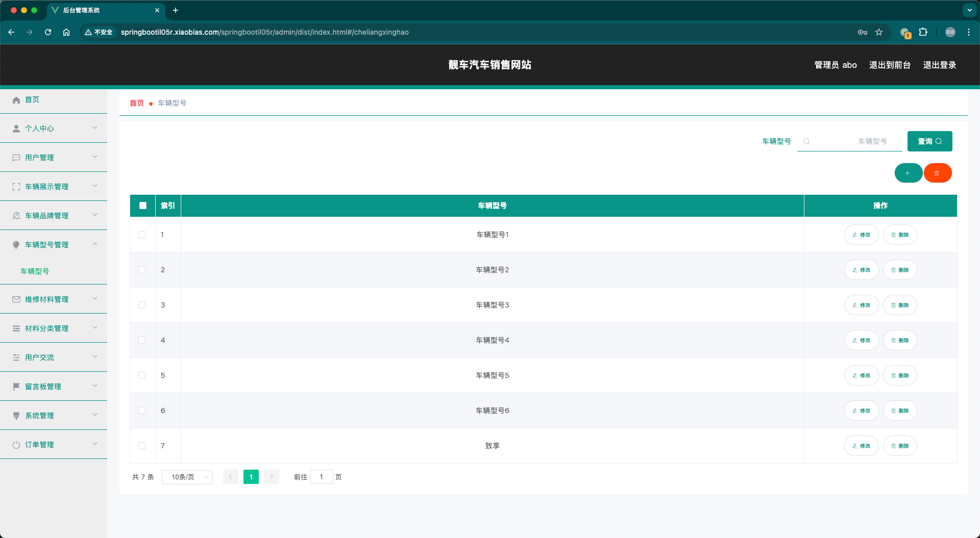Viewport: 980px width, 538px height.
Task: Click 修改 for row 致享
Action: pos(862,446)
